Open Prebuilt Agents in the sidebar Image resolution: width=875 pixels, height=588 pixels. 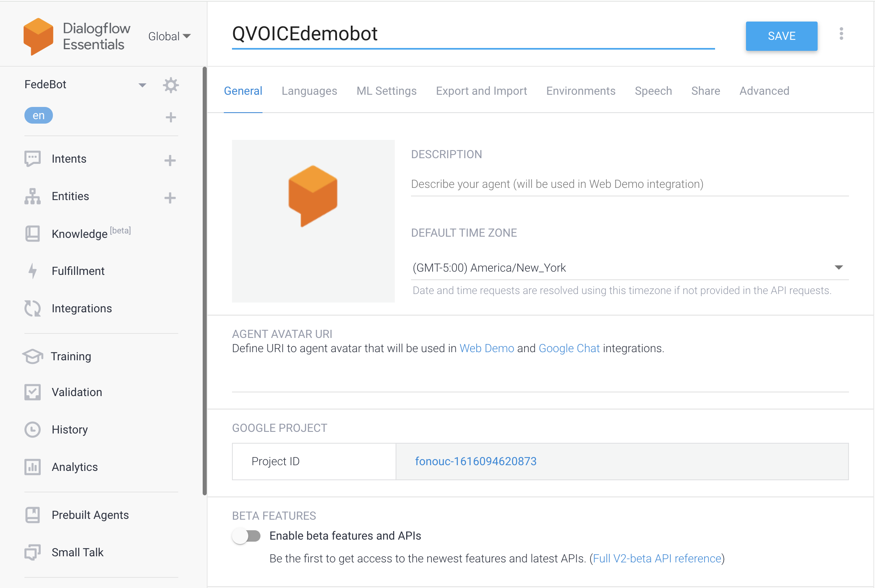pos(90,515)
